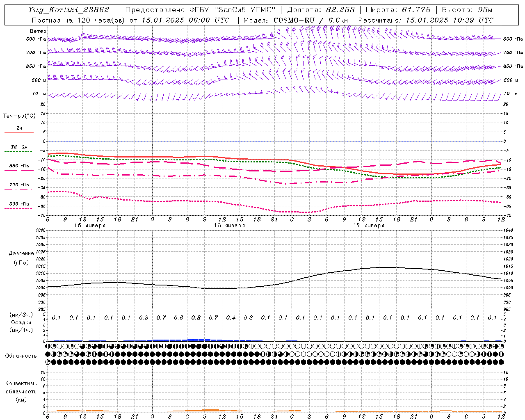525x420 pixels.
Task: Click the Долгота: 82.253 value
Action: (322, 10)
